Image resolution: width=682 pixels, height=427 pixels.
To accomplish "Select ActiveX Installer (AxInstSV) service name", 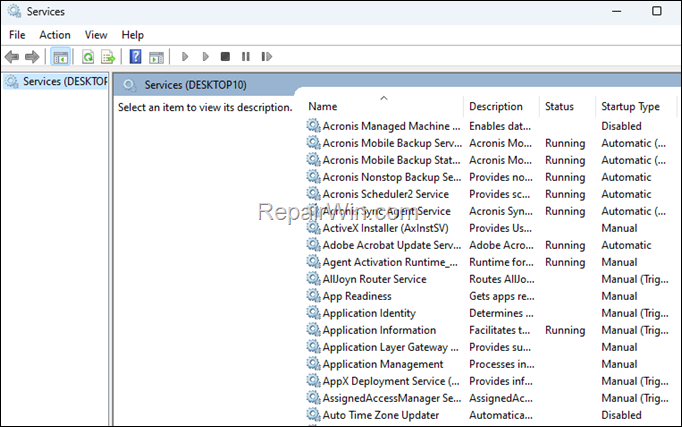I will point(385,228).
